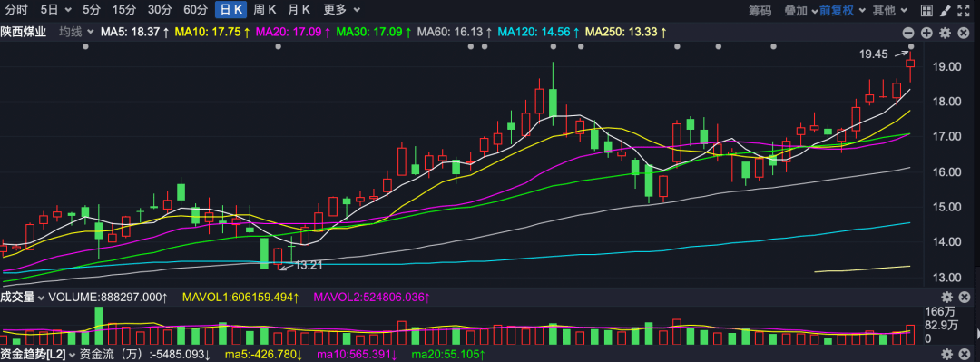The height and width of the screenshot is (362, 980).
Task: Zoom out chart with minus circle icon
Action: 908,33
